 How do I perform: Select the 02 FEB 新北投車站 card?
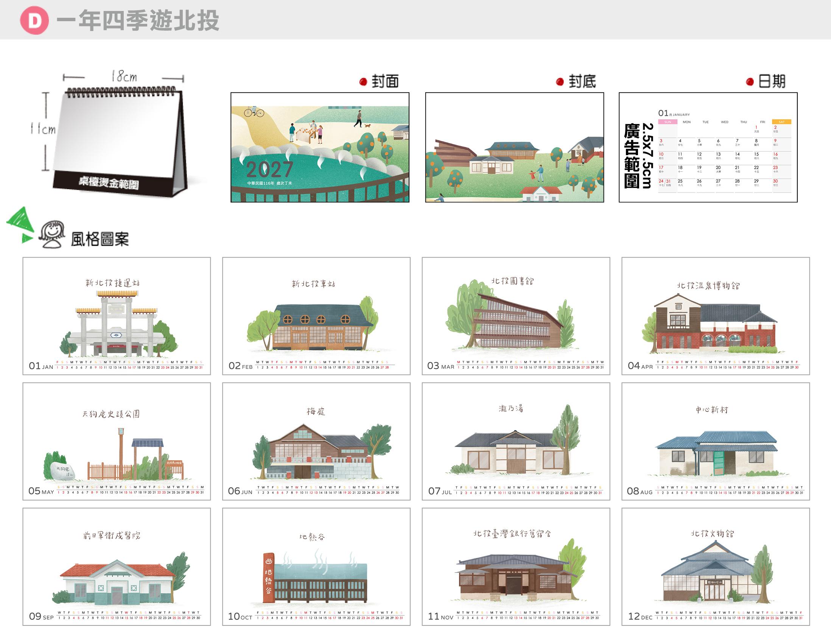[316, 316]
